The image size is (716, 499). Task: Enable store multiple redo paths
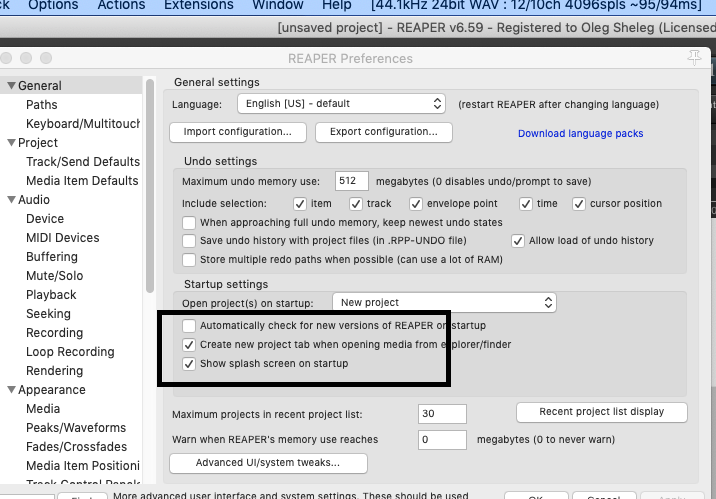189,260
